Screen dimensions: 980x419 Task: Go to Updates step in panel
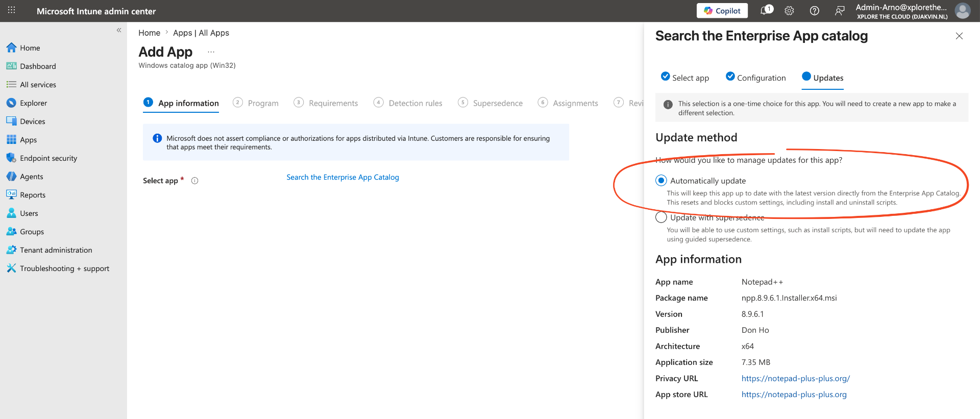[x=822, y=78]
